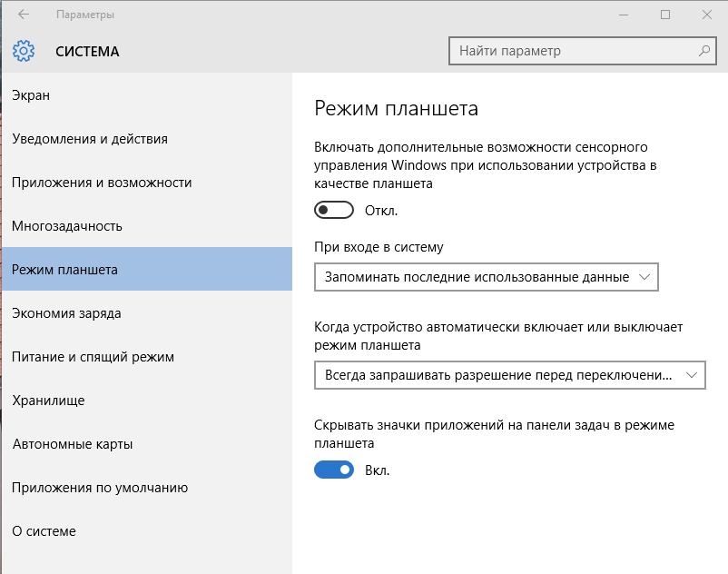728x574 pixels.
Task: Disable hiding app icons on taskbar toggle
Action: [333, 470]
